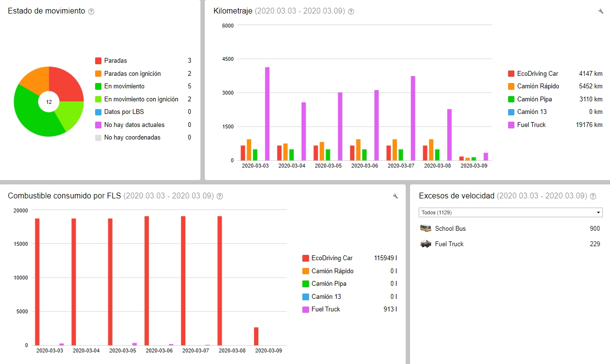Select Paradas in movement state legend
Viewport: 610px width, 364px height.
point(115,61)
